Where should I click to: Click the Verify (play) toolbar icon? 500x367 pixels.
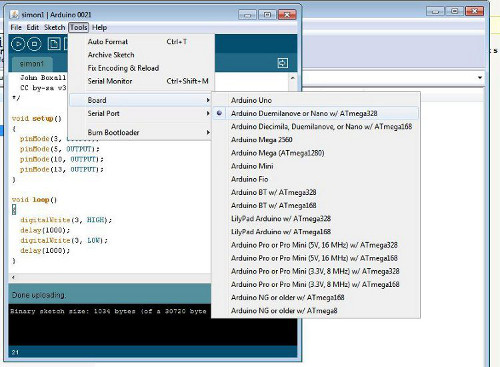click(18, 44)
